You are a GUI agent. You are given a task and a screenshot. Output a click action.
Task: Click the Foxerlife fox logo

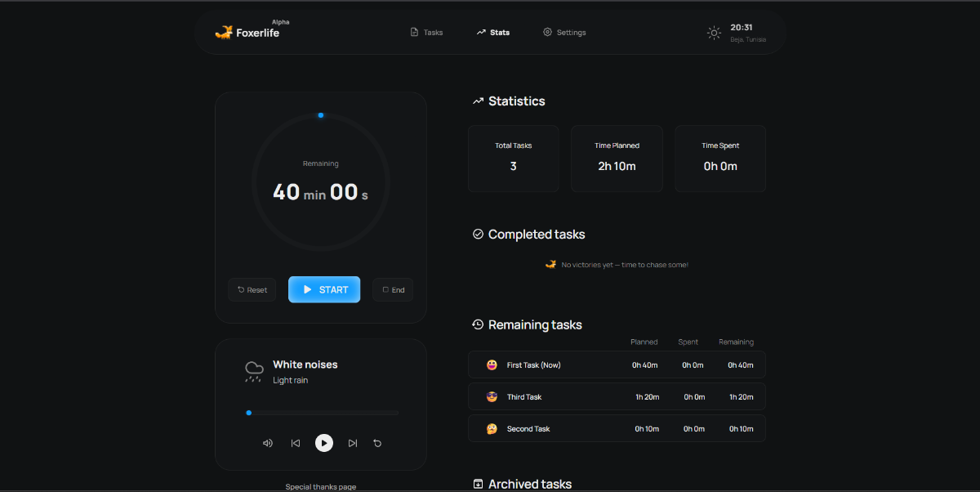click(224, 33)
